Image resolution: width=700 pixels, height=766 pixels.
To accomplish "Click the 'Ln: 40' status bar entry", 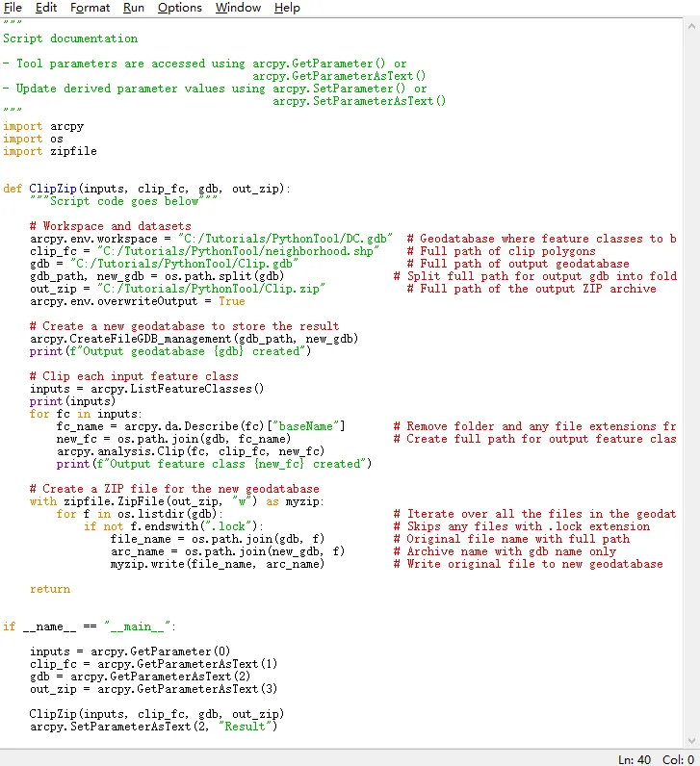I will pos(634,759).
